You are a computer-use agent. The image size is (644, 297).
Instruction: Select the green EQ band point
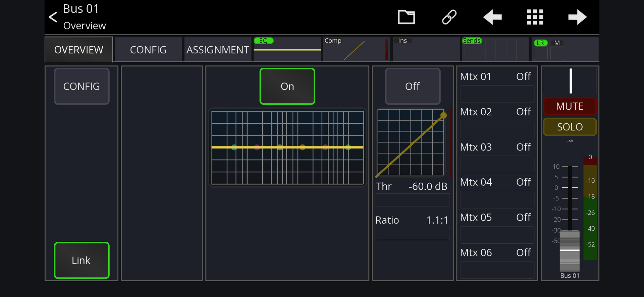tap(348, 147)
